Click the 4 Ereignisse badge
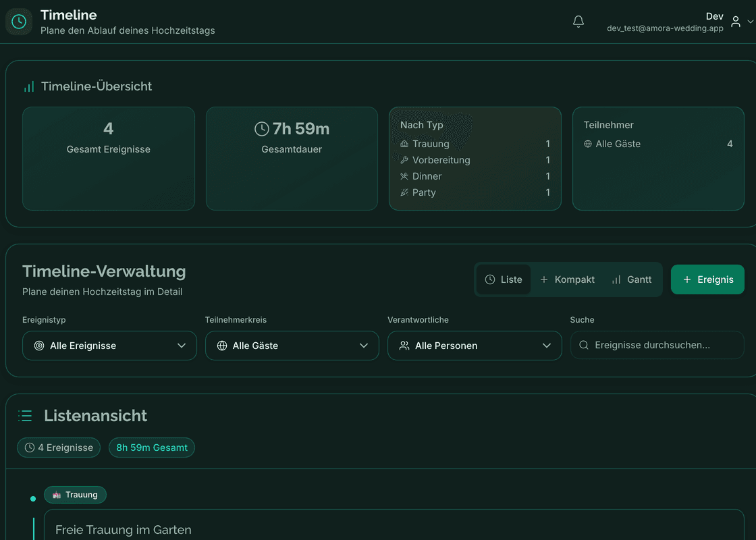The image size is (756, 540). point(59,448)
